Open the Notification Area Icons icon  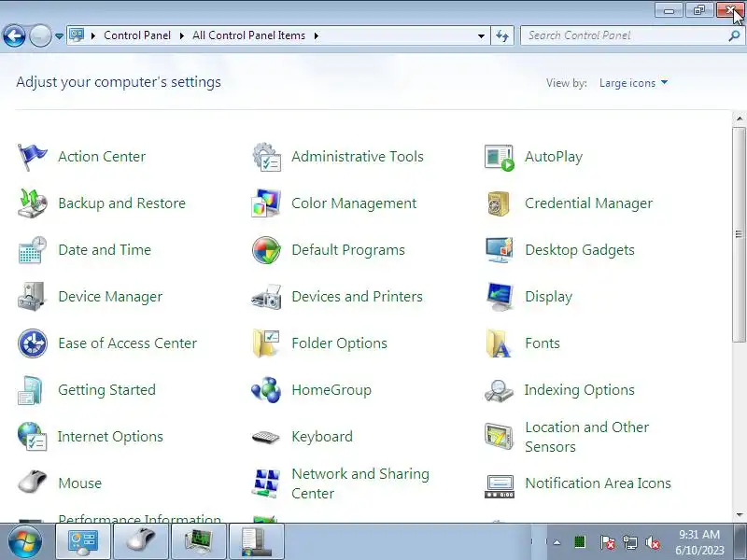(500, 486)
